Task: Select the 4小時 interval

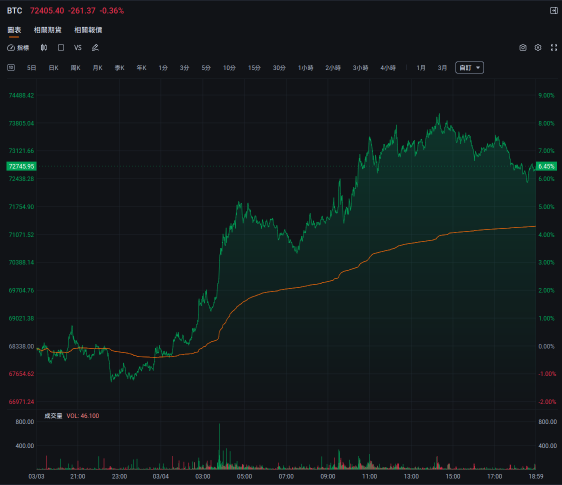Action: click(x=388, y=68)
